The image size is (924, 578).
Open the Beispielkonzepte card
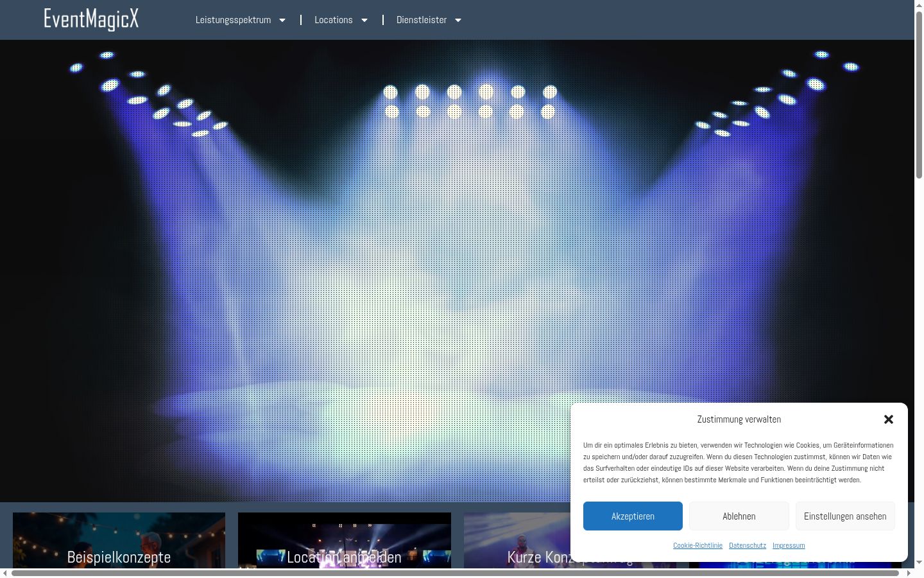coord(119,541)
